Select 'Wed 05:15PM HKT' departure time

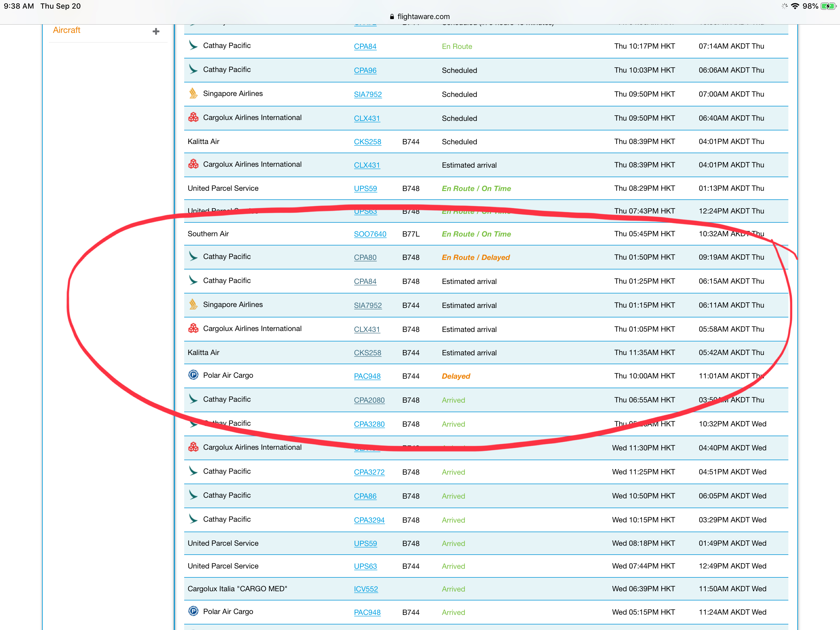[x=643, y=612]
